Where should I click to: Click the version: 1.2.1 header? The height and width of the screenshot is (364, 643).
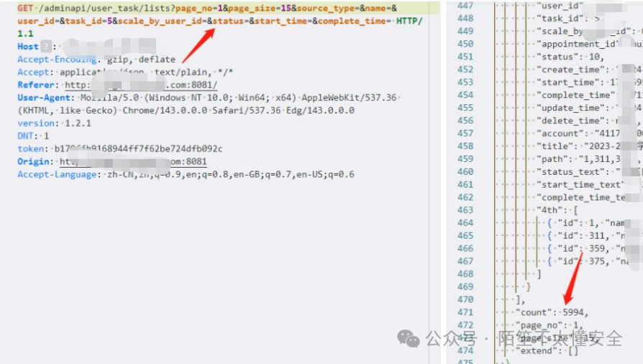[54, 123]
